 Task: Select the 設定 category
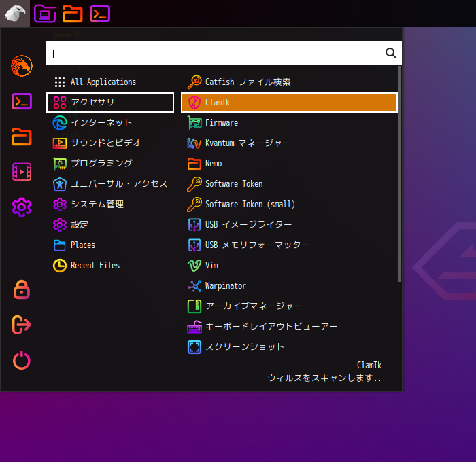click(110, 225)
